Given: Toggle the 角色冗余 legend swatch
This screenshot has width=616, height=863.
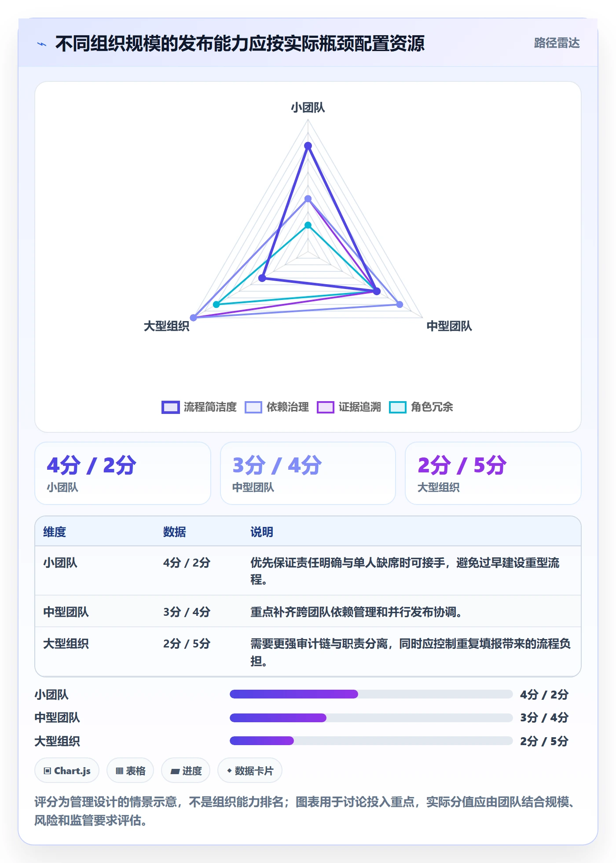Looking at the screenshot, I should pyautogui.click(x=398, y=407).
